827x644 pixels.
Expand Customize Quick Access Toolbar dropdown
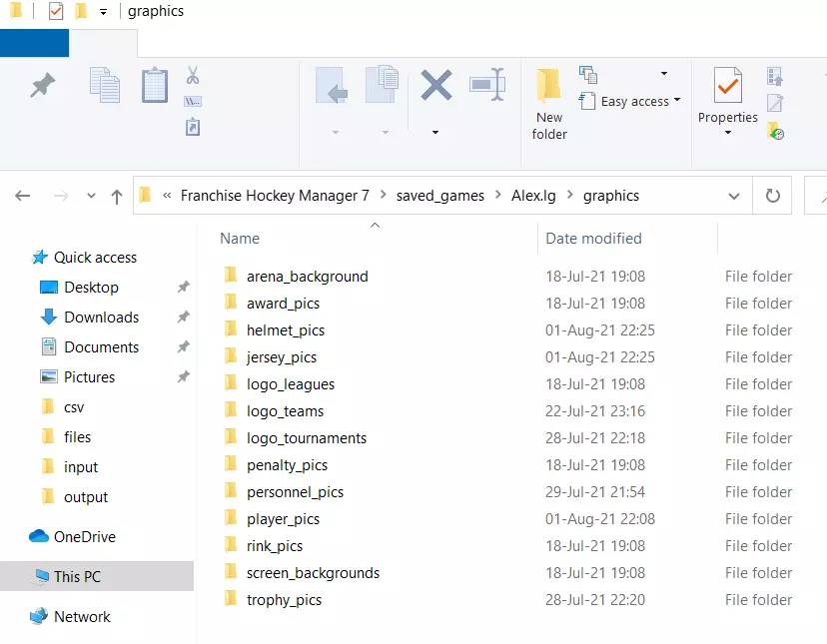tap(104, 12)
